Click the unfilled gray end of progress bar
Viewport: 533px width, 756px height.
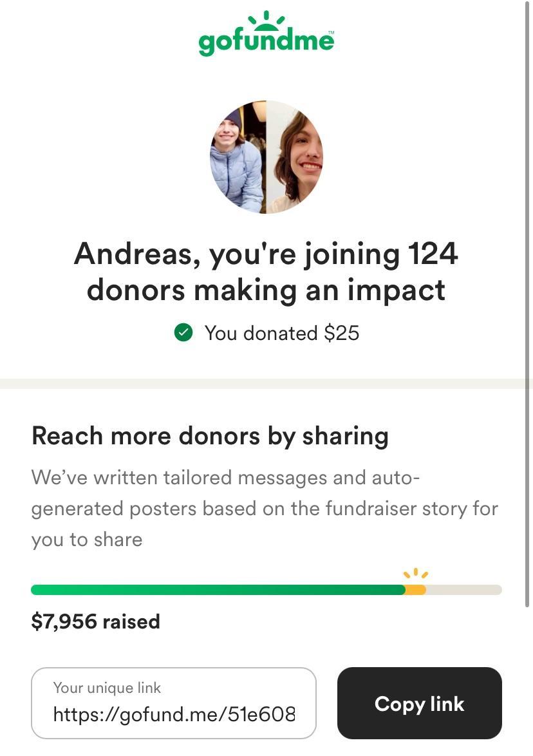coord(463,590)
